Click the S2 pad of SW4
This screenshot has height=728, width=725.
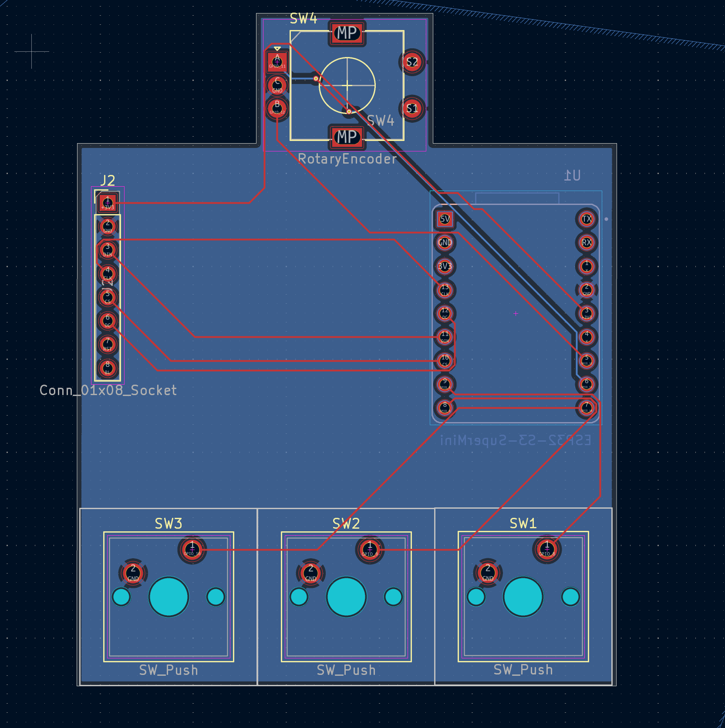coord(412,62)
